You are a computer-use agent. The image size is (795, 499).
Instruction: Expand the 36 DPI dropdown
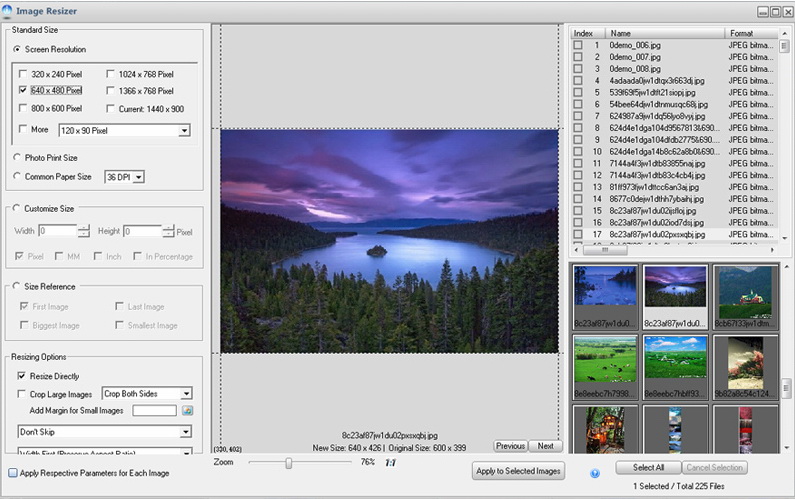pos(138,177)
